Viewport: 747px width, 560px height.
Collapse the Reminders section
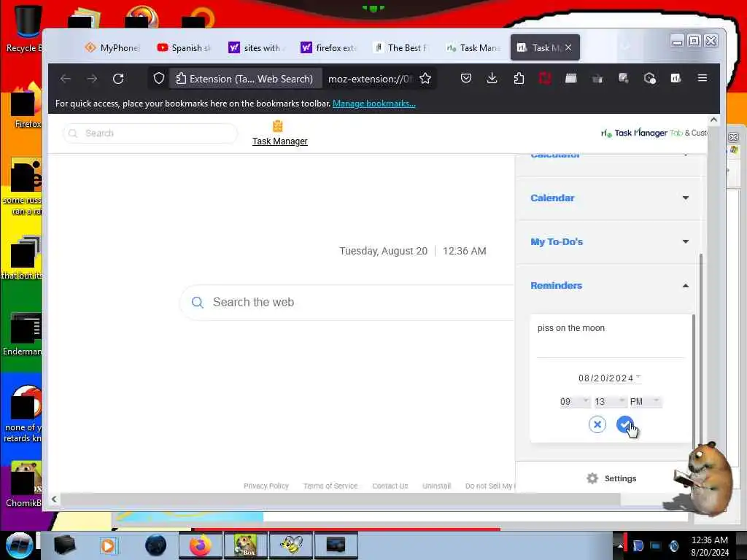(609, 285)
